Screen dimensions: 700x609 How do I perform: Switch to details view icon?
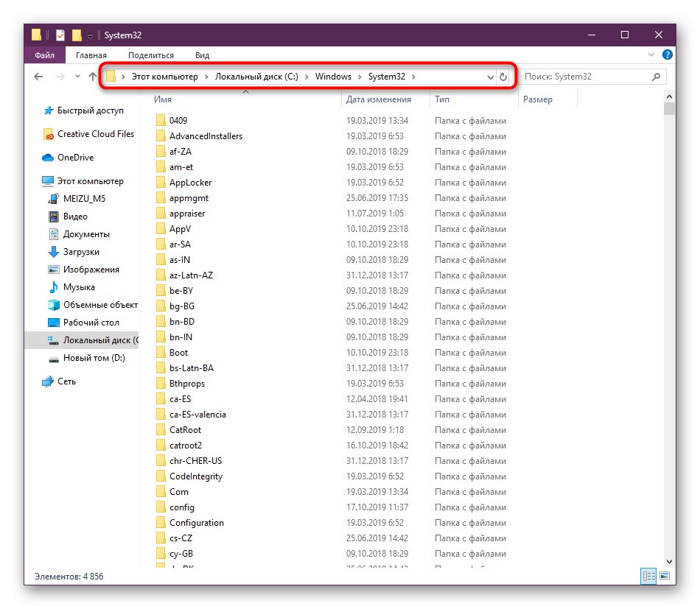point(648,576)
